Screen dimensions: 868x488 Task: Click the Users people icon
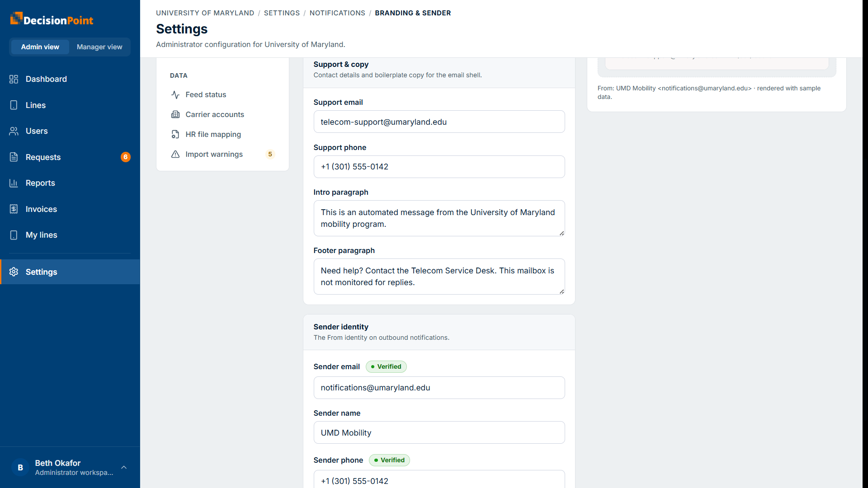click(x=14, y=131)
